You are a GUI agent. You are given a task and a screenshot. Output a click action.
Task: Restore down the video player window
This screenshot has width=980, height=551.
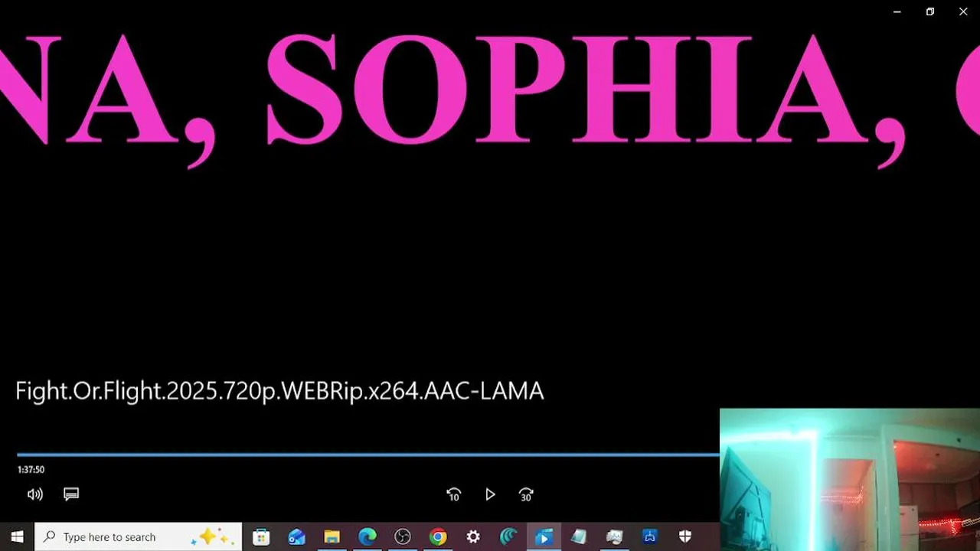[x=930, y=11]
